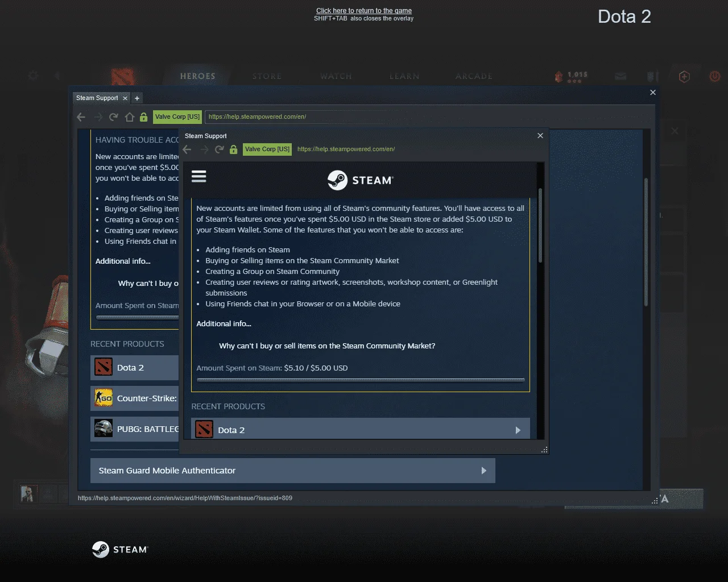This screenshot has height=582, width=728.
Task: Click the front window vertical scrollbar
Action: pyautogui.click(x=540, y=225)
